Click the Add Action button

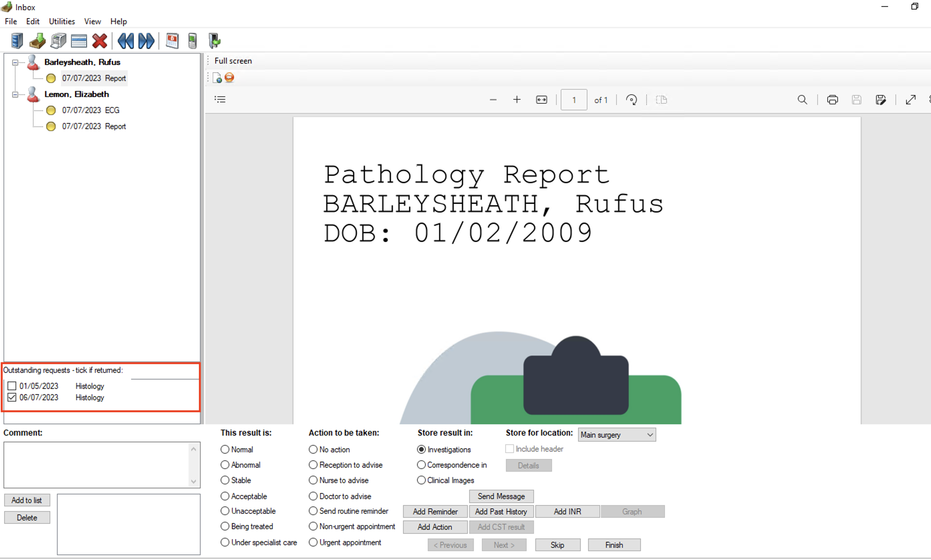coord(435,527)
